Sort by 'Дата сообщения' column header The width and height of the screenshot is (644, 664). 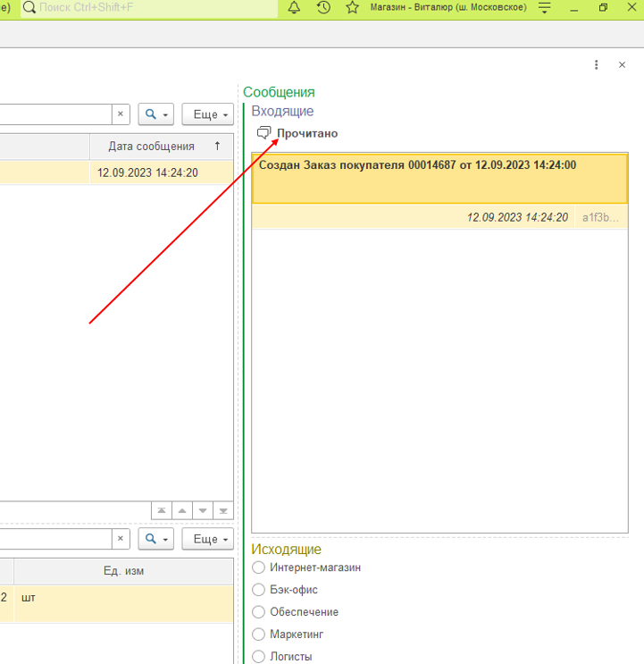click(152, 147)
